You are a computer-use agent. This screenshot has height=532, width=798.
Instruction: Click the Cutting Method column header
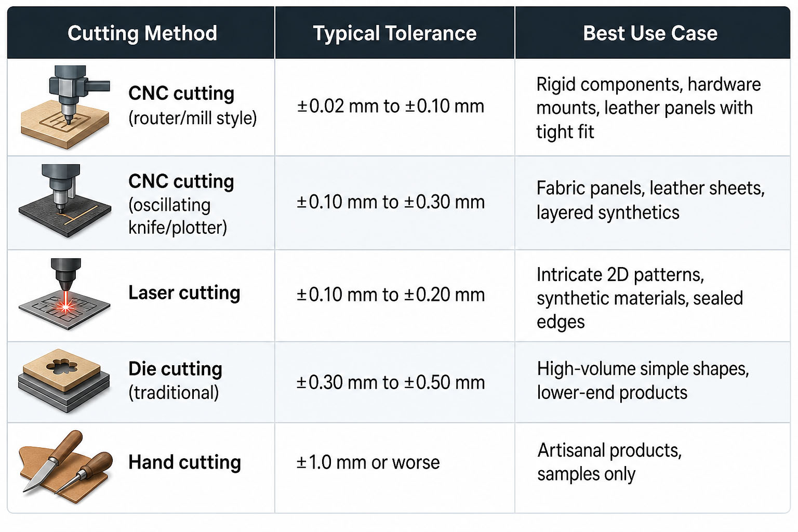[x=142, y=33]
